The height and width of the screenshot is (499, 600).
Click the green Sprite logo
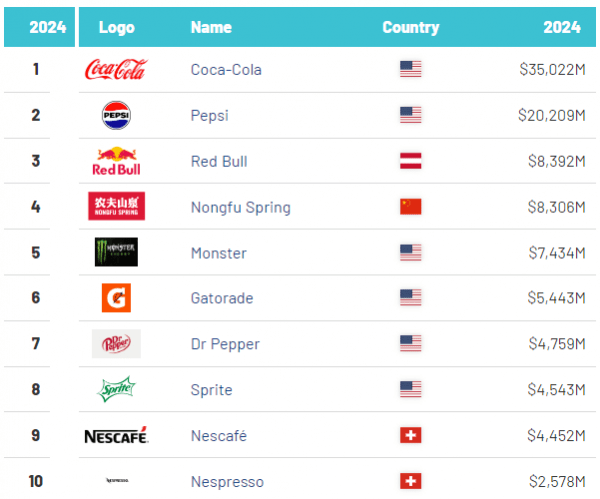tap(116, 389)
